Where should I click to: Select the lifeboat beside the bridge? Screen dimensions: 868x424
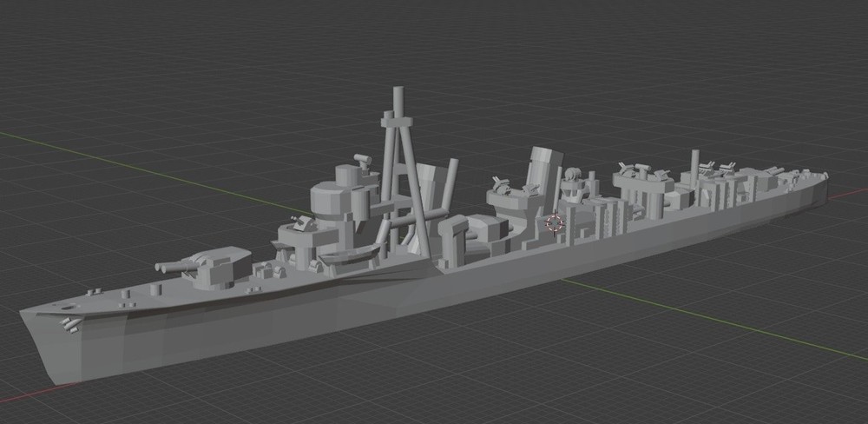(348, 256)
